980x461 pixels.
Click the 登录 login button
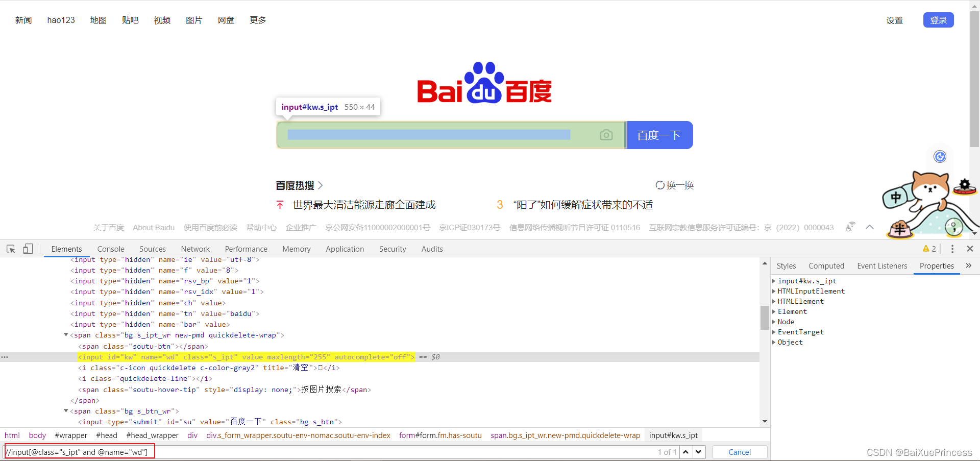[x=938, y=20]
